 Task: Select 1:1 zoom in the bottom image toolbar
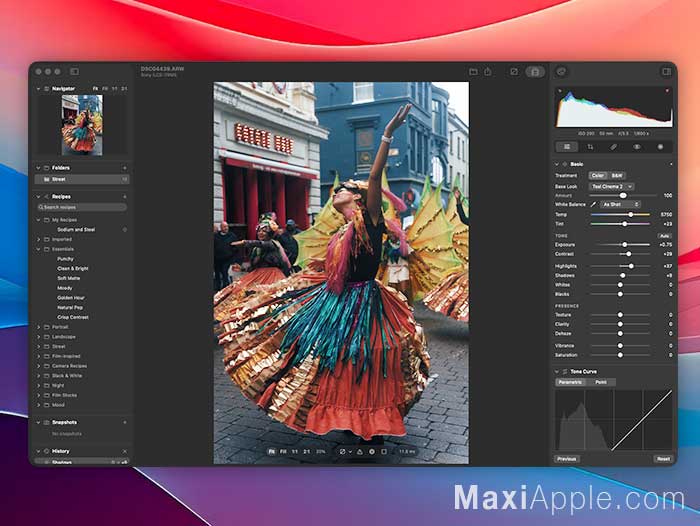[295, 451]
